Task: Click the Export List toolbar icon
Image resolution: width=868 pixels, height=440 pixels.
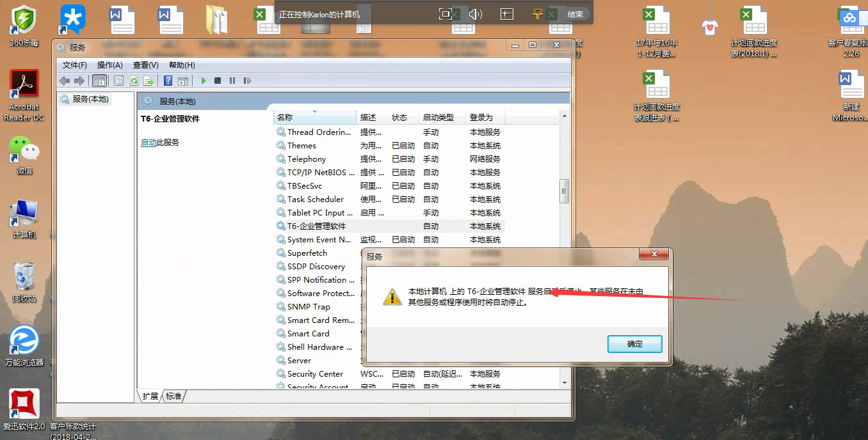Action: coord(149,81)
